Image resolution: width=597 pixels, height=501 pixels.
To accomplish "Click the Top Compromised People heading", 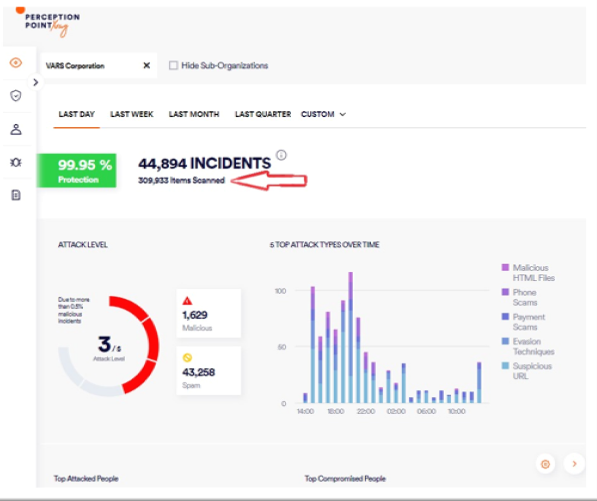I will [345, 479].
